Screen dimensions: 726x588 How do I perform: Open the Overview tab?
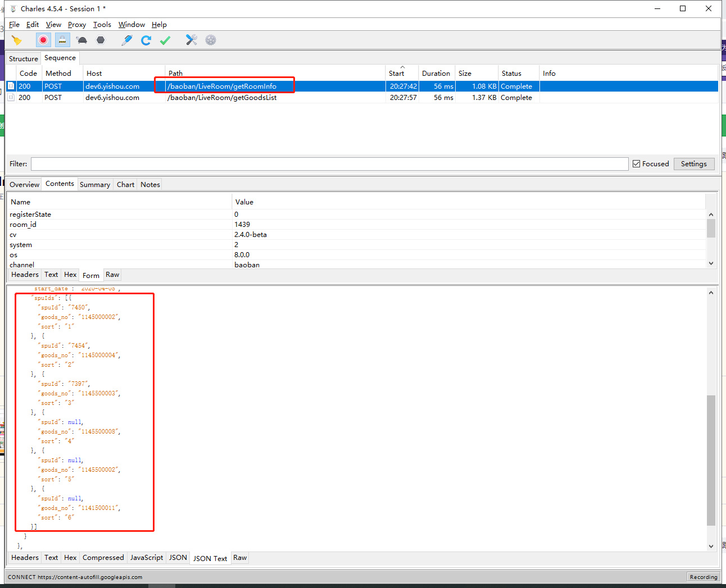pos(24,184)
